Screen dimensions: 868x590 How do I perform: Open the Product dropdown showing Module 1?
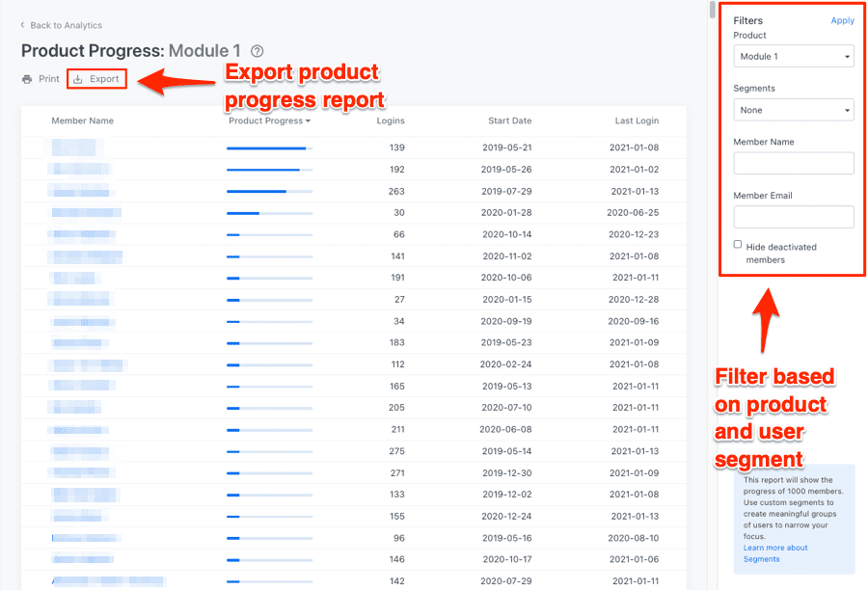[x=794, y=57]
